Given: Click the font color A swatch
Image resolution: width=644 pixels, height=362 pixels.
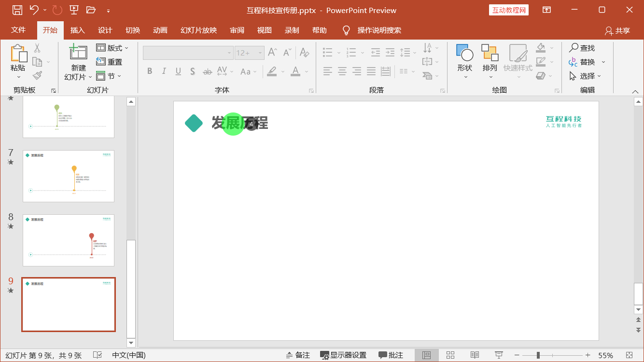Looking at the screenshot, I should pyautogui.click(x=295, y=71).
